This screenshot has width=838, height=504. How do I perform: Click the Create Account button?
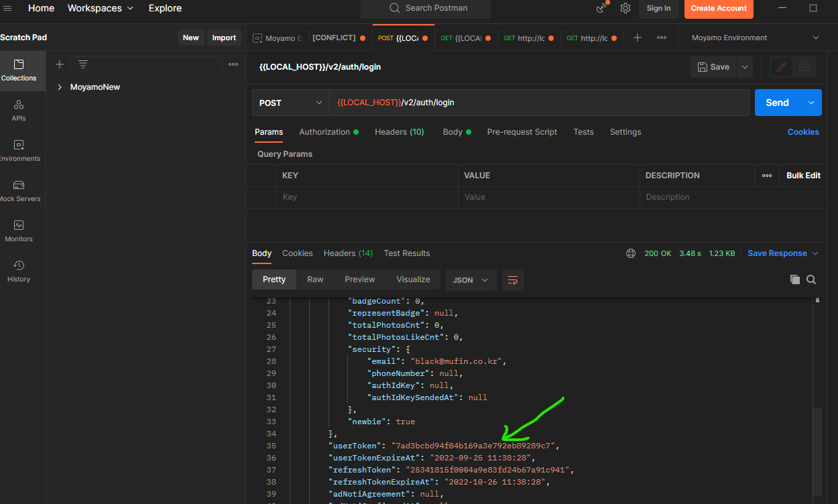click(719, 8)
